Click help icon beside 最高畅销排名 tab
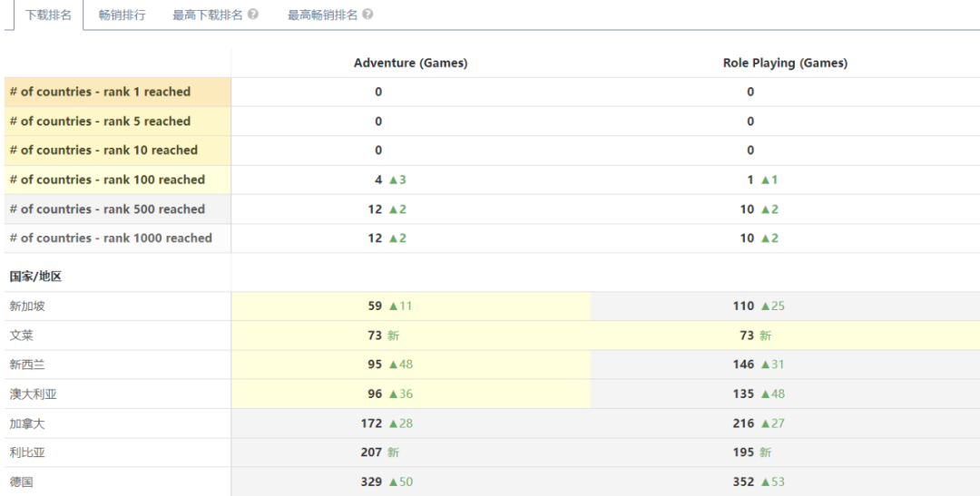 [x=367, y=15]
